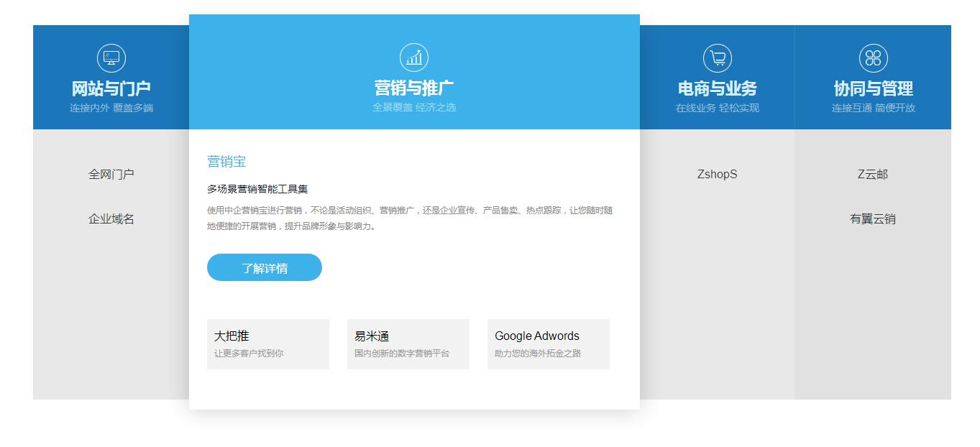Open the Z云邮 product link

click(872, 174)
